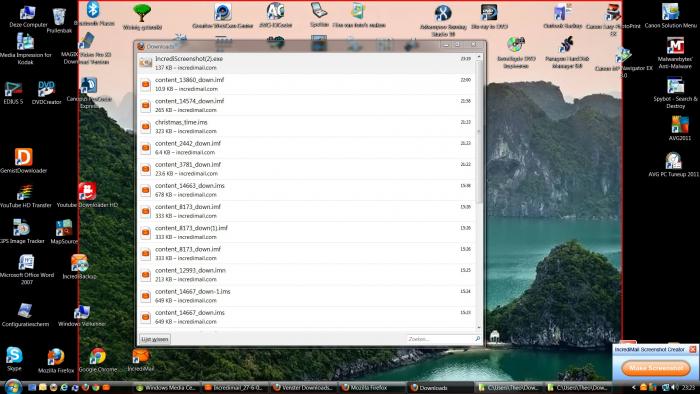This screenshot has height=394, width=700.
Task: Open Configuratiescherm desktop icon
Action: tap(25, 315)
